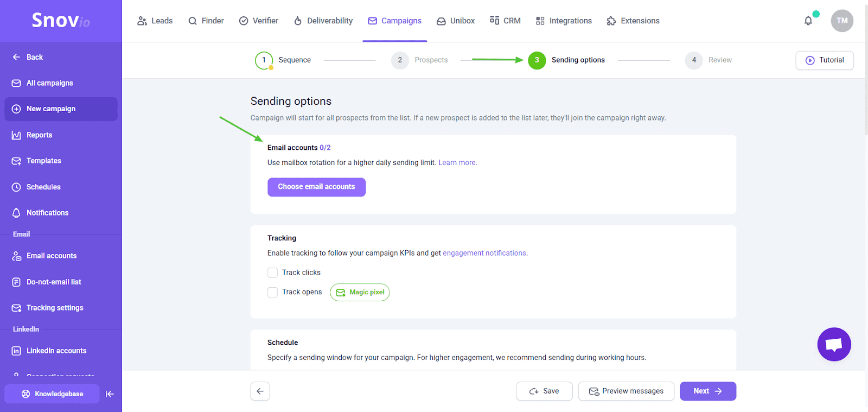Viewport: 868px width, 412px height.
Task: Collapse the sidebar with arrow icon
Action: click(110, 394)
